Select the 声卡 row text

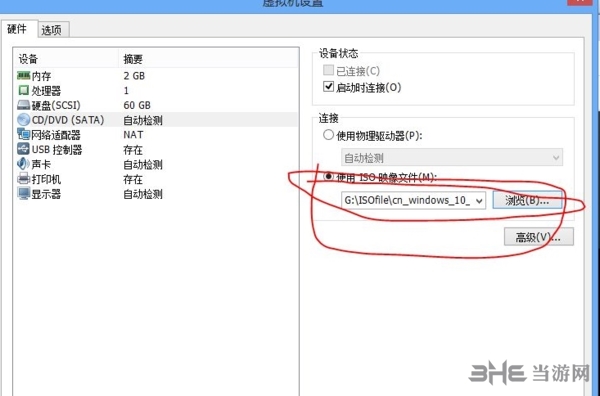[41, 165]
